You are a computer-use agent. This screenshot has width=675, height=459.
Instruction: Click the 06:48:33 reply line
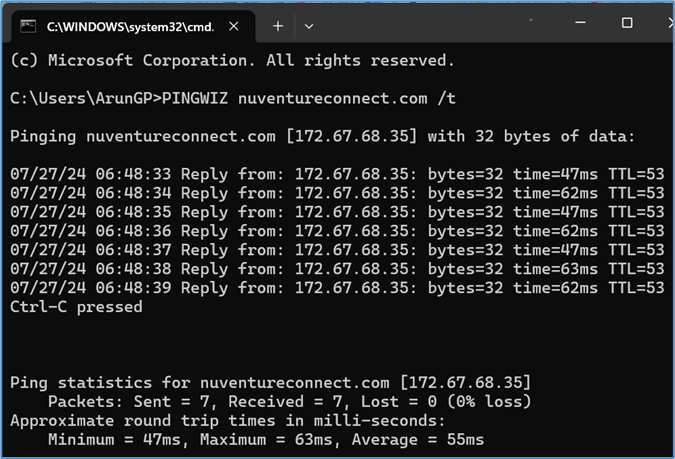pyautogui.click(x=337, y=174)
